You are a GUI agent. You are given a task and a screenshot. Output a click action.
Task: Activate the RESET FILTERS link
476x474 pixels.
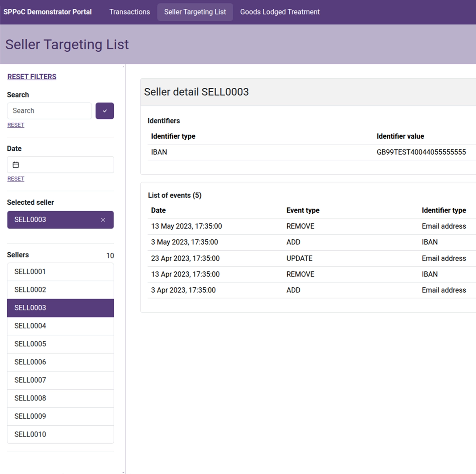32,77
